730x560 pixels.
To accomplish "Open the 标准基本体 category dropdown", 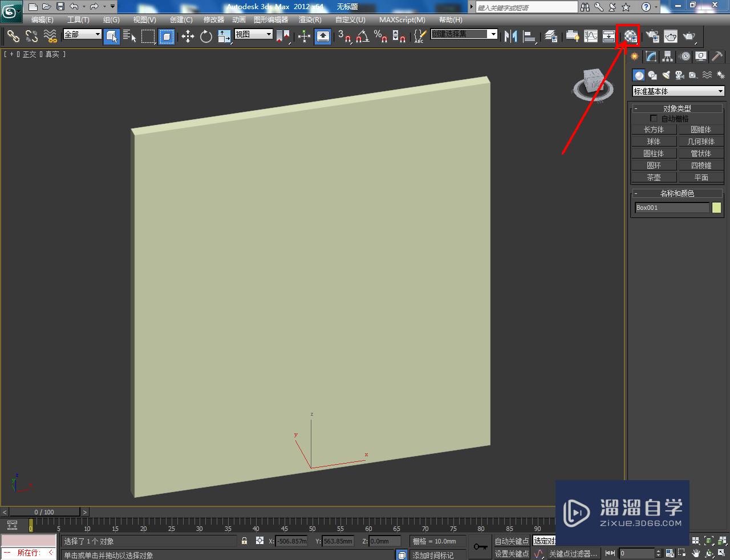I will tap(678, 91).
